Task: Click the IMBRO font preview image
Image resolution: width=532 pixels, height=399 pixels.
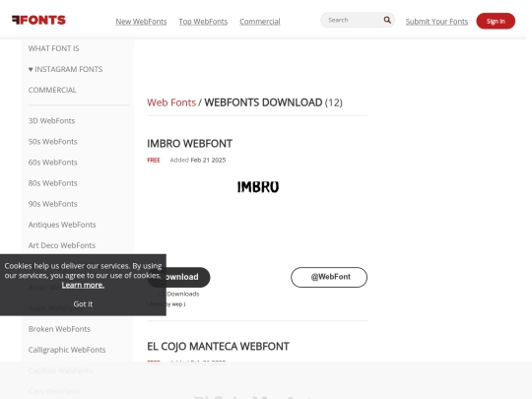Action: point(258,187)
